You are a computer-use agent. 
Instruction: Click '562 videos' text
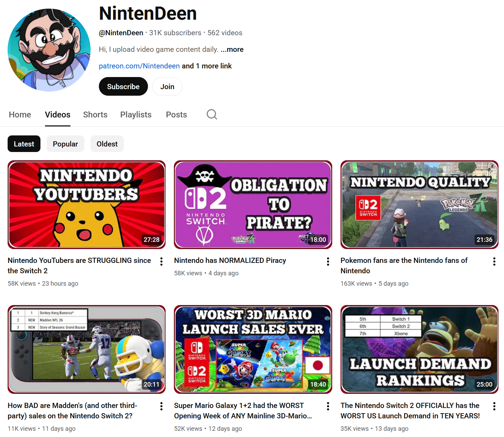tap(225, 33)
